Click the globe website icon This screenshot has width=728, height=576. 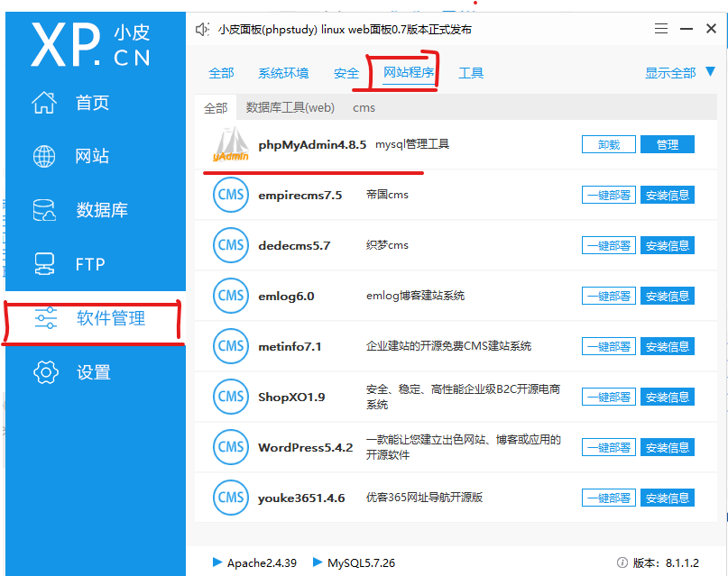point(44,156)
